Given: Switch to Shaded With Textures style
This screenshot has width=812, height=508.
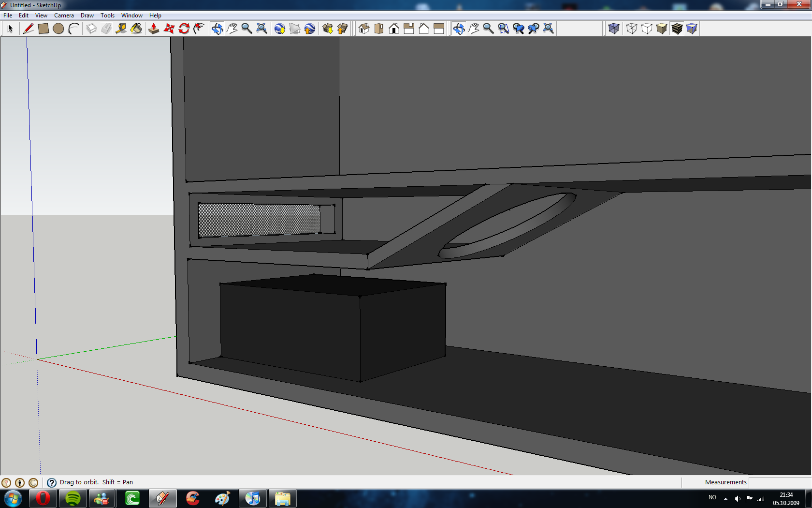Looking at the screenshot, I should [x=677, y=29].
